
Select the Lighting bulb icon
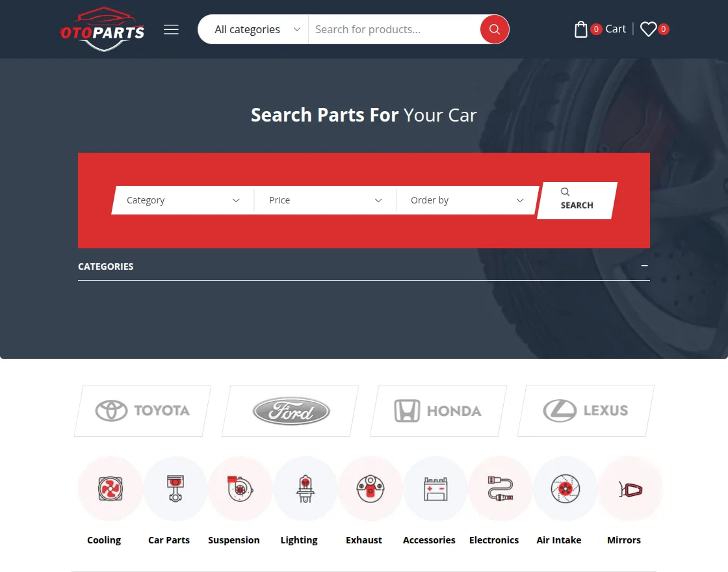click(x=305, y=488)
